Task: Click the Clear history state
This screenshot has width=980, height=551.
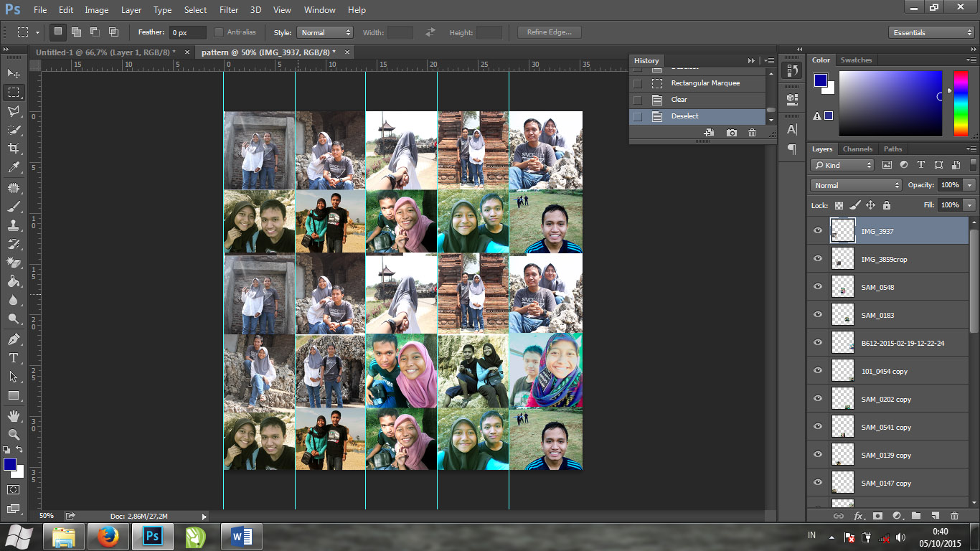Action: pos(679,100)
